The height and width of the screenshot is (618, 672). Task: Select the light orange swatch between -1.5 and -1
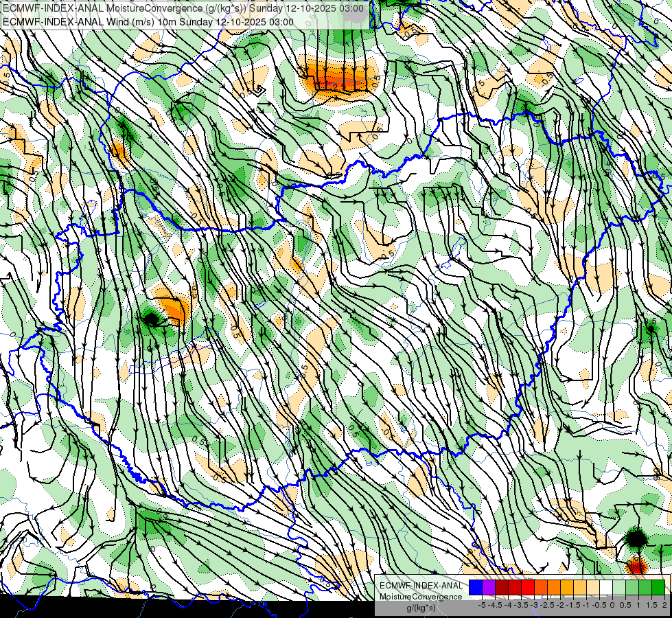(580, 587)
